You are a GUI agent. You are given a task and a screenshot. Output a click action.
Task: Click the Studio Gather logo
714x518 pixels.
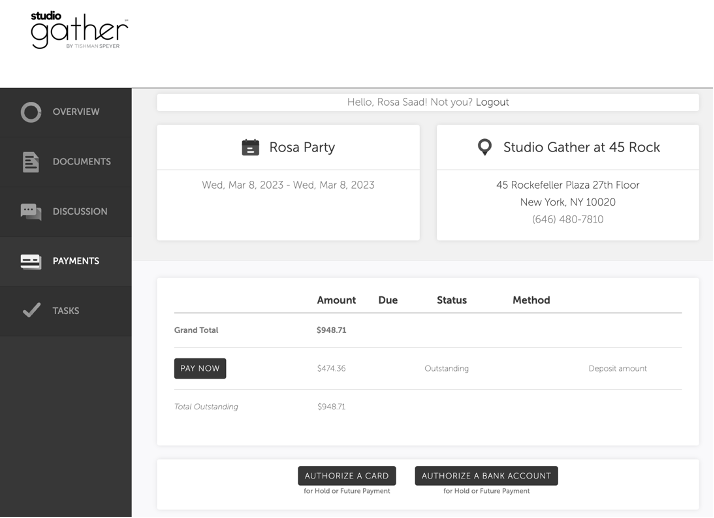click(79, 31)
